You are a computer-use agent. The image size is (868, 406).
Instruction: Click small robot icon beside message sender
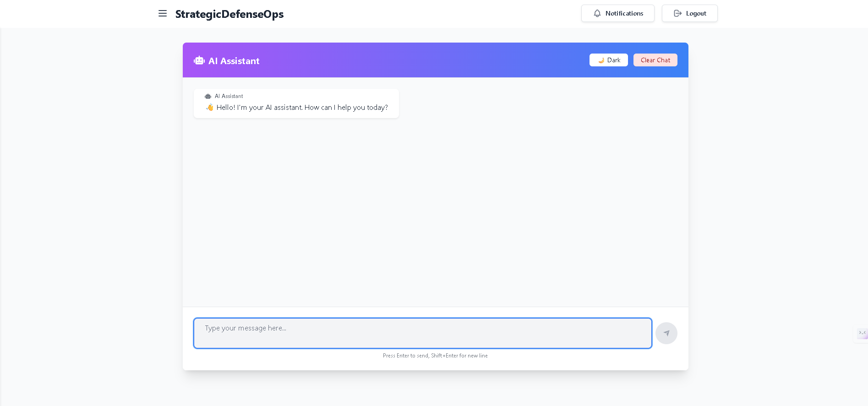pyautogui.click(x=208, y=96)
